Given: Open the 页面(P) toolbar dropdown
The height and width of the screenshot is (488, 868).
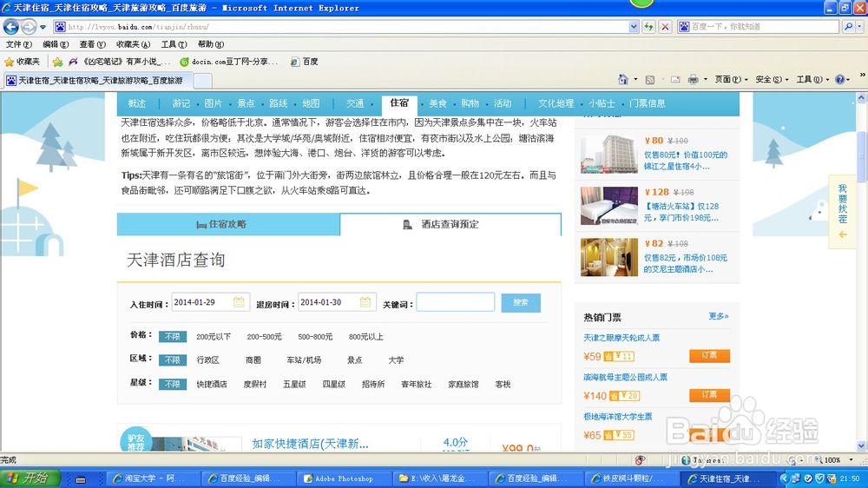Looking at the screenshot, I should pos(731,79).
